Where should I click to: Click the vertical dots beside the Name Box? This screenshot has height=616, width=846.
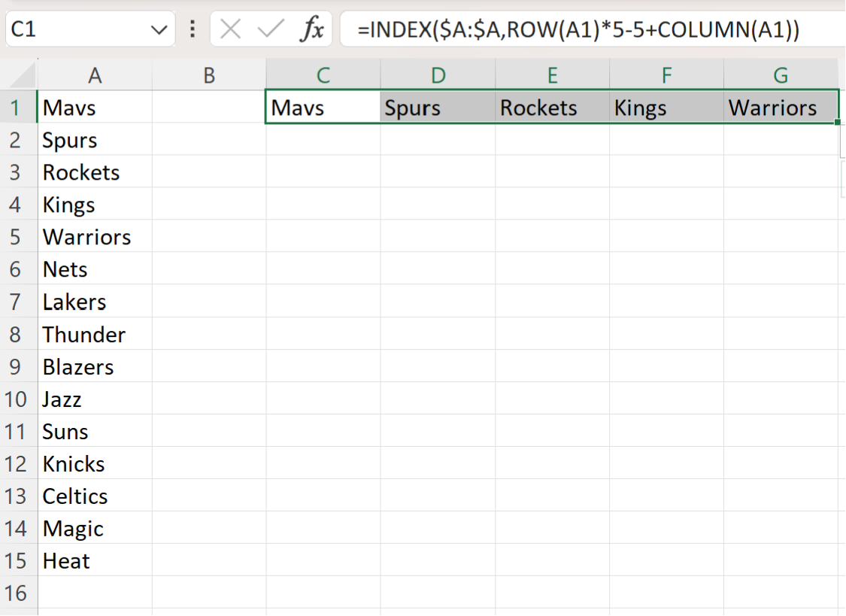(193, 29)
